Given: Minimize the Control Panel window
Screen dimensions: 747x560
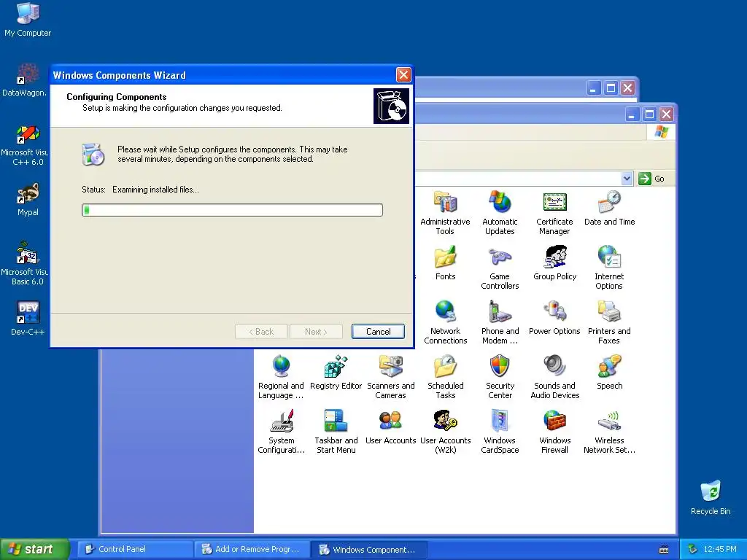Looking at the screenshot, I should pyautogui.click(x=632, y=114).
